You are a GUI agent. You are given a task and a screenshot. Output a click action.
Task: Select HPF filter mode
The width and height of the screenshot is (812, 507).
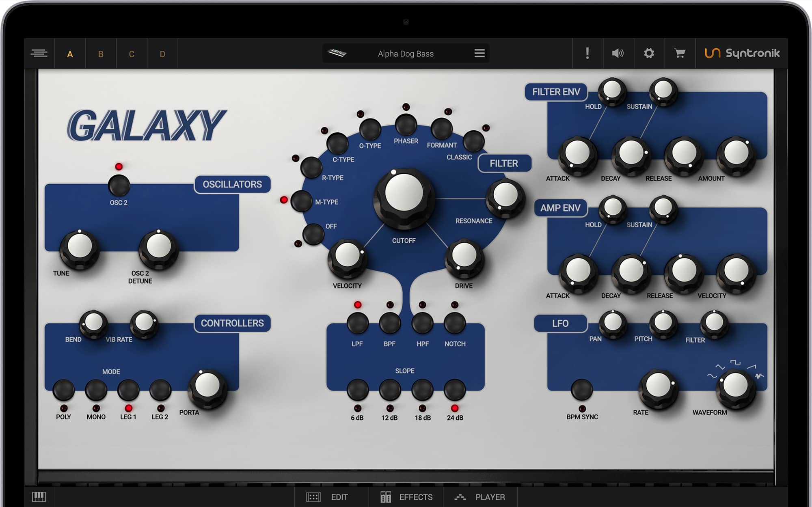(422, 323)
